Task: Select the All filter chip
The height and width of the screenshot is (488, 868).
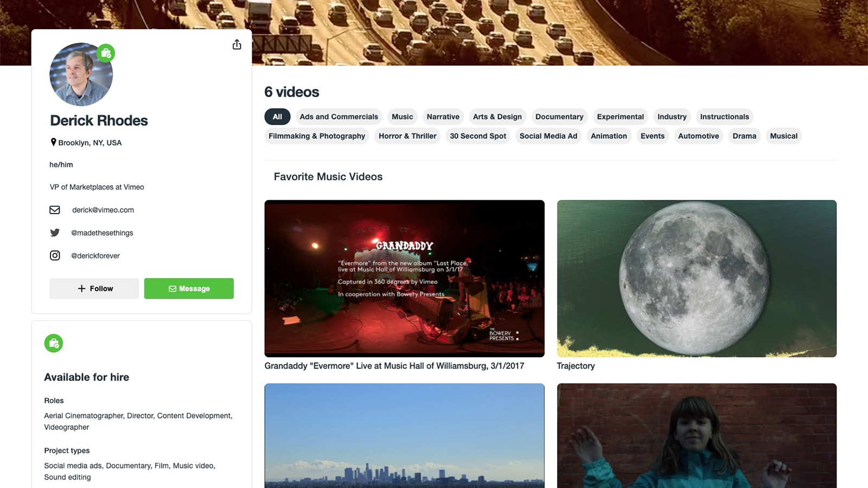Action: point(277,117)
